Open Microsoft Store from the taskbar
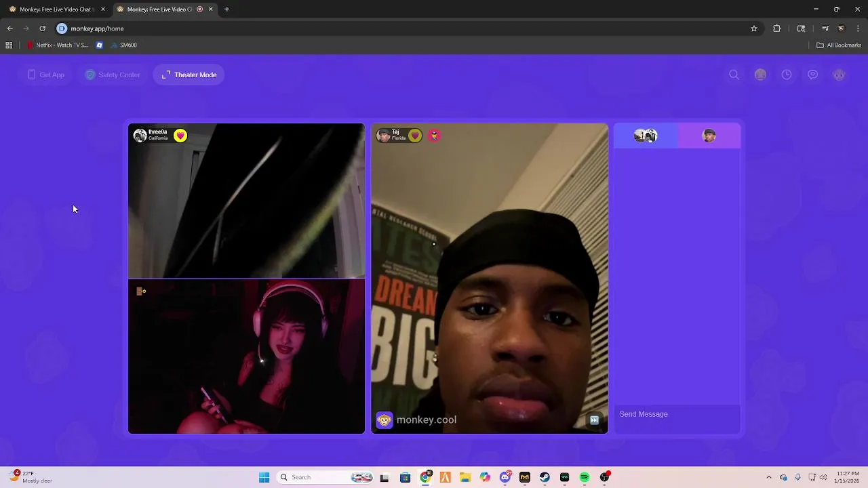This screenshot has height=488, width=868. coord(405,477)
